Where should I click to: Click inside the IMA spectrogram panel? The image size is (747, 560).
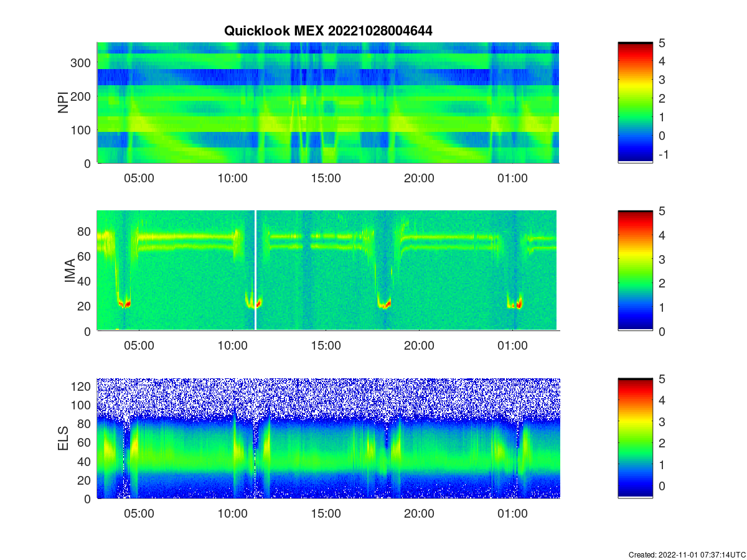(328, 271)
